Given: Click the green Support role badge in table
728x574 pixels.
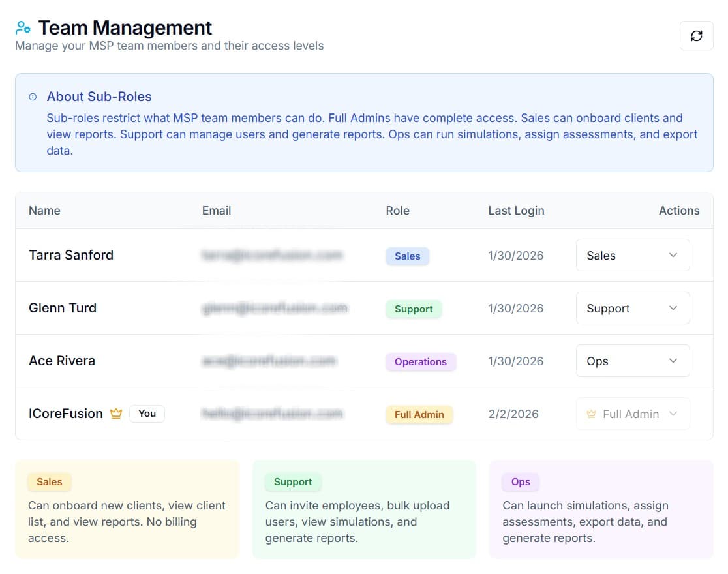Looking at the screenshot, I should 414,309.
